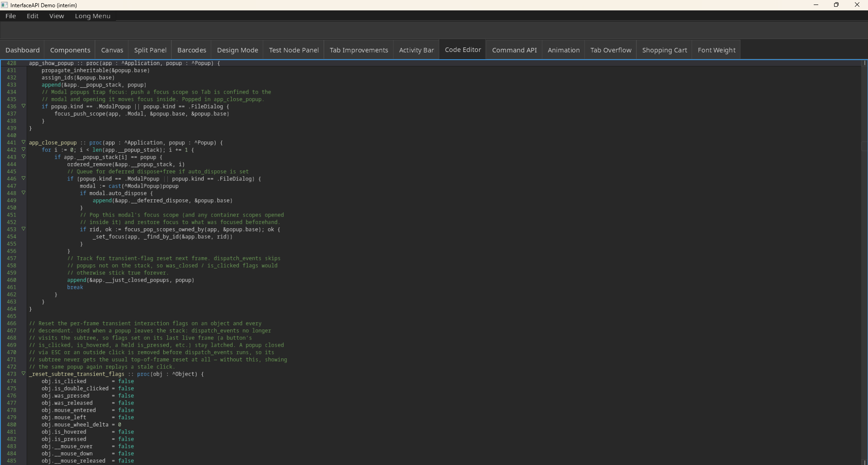Fold the if block at line 443
Screen dimensions: 868x465
(24, 157)
